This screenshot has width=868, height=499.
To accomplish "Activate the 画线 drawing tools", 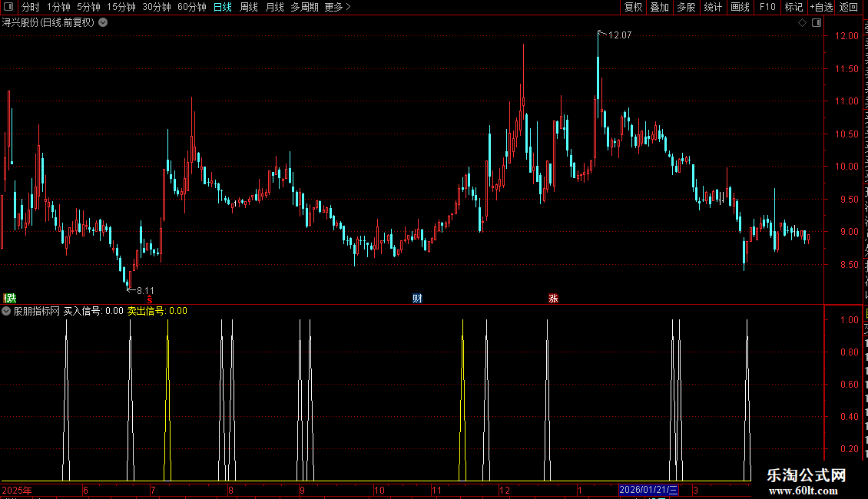I will (740, 7).
